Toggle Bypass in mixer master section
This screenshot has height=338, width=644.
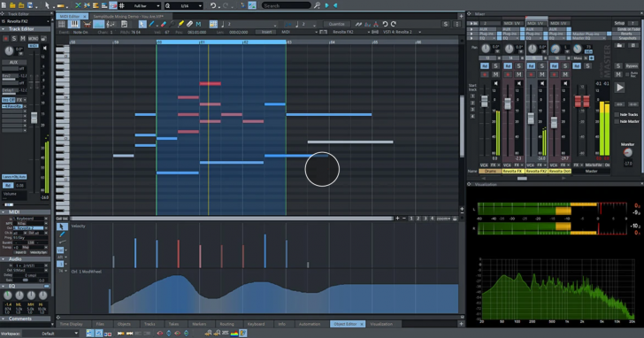click(632, 66)
